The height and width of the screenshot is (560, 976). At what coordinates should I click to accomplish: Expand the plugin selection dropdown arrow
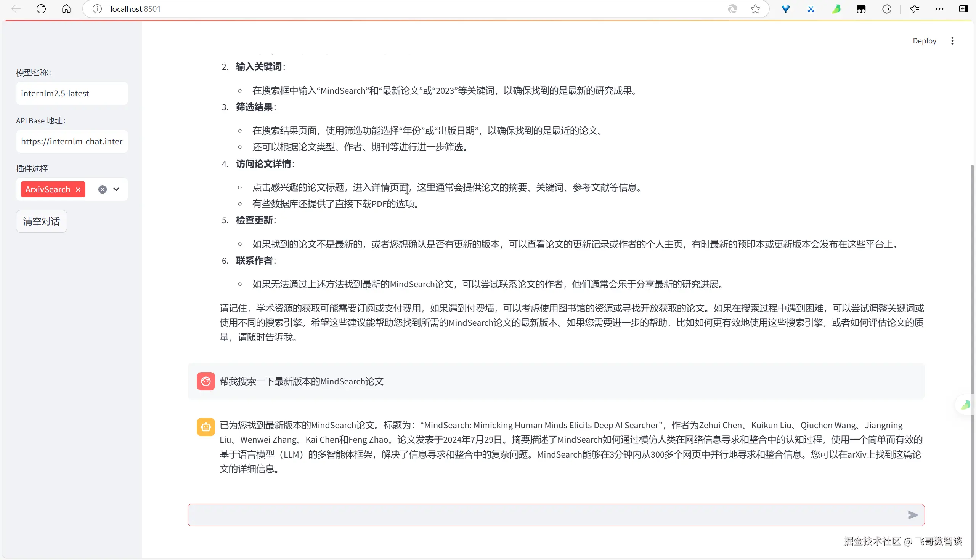[x=116, y=189]
